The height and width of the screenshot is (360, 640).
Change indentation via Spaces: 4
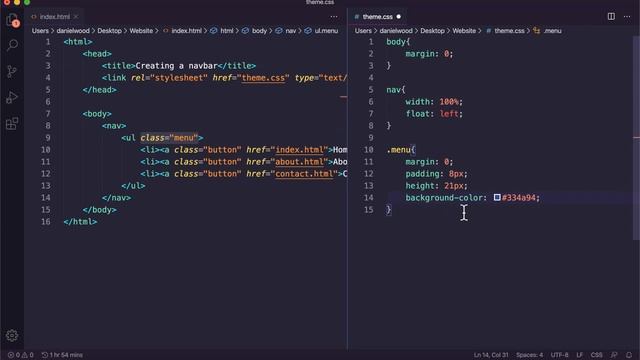click(529, 355)
